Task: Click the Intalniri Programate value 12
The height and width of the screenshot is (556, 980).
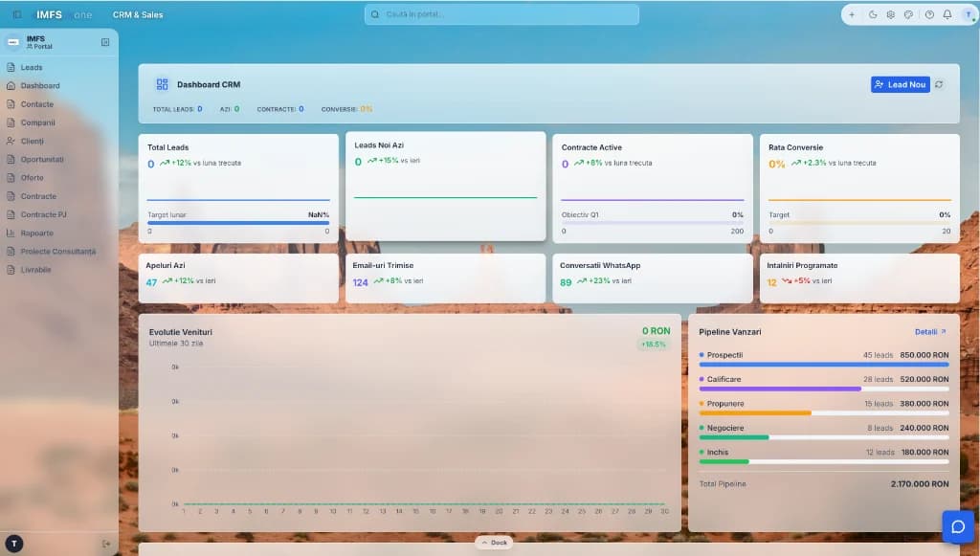Action: tap(772, 282)
